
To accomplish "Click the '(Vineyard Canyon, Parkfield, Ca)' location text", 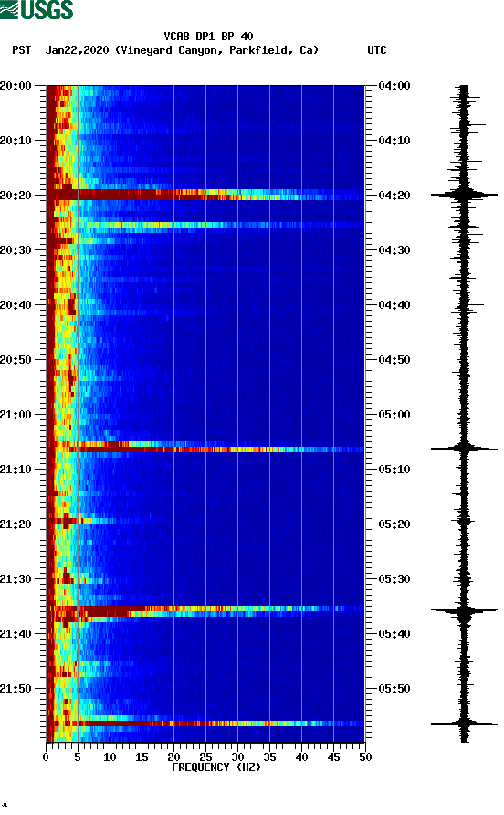I will click(216, 50).
